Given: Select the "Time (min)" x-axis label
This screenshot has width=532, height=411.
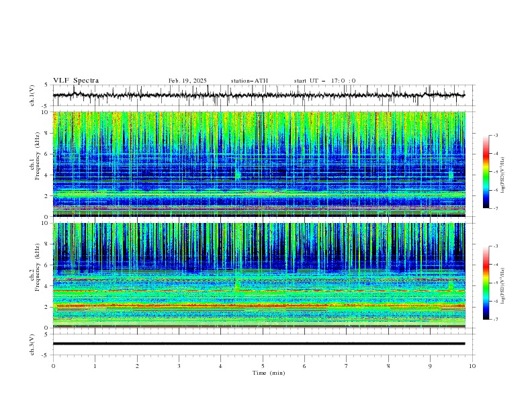Looking at the screenshot, I should pyautogui.click(x=269, y=373).
